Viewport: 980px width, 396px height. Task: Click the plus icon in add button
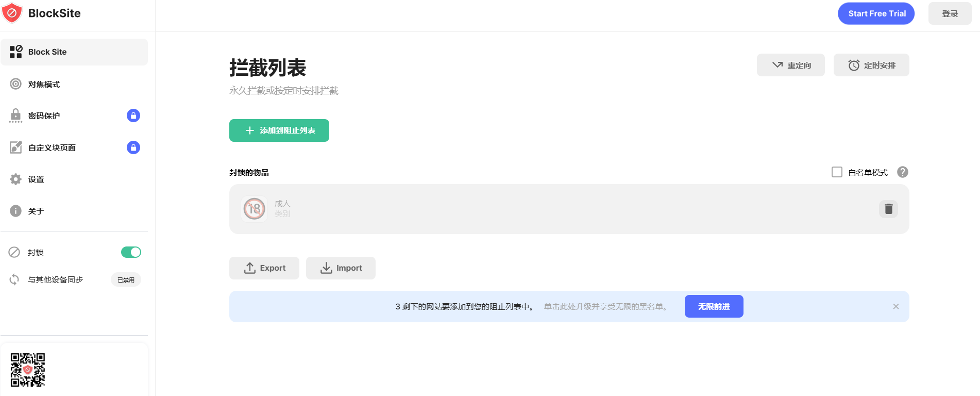pyautogui.click(x=250, y=130)
